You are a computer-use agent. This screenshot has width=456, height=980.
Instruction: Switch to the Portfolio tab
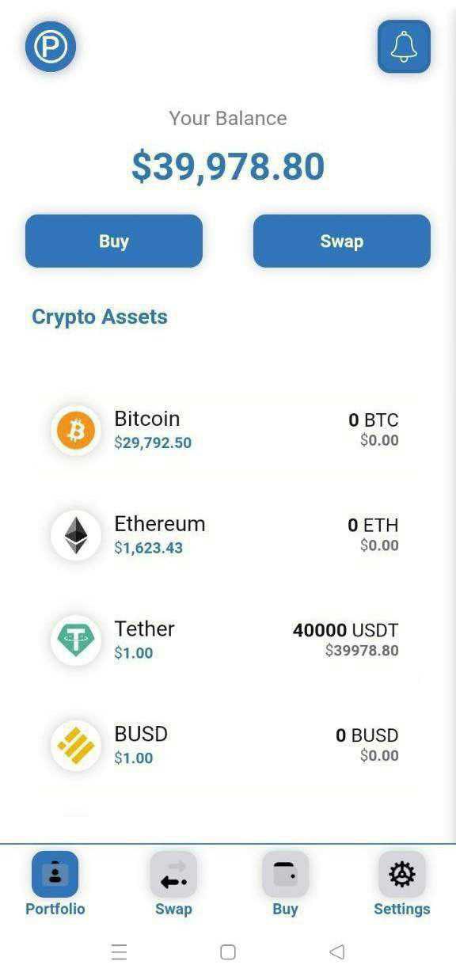[55, 884]
